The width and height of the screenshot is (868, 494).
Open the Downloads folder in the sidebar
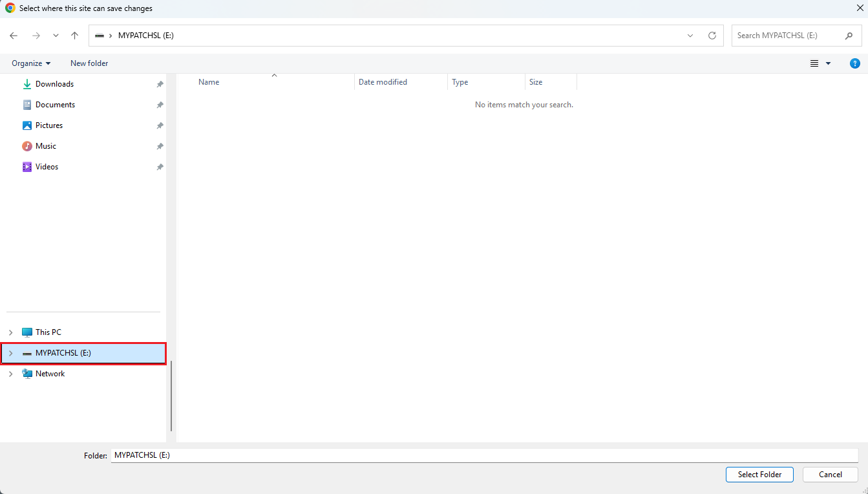click(55, 84)
